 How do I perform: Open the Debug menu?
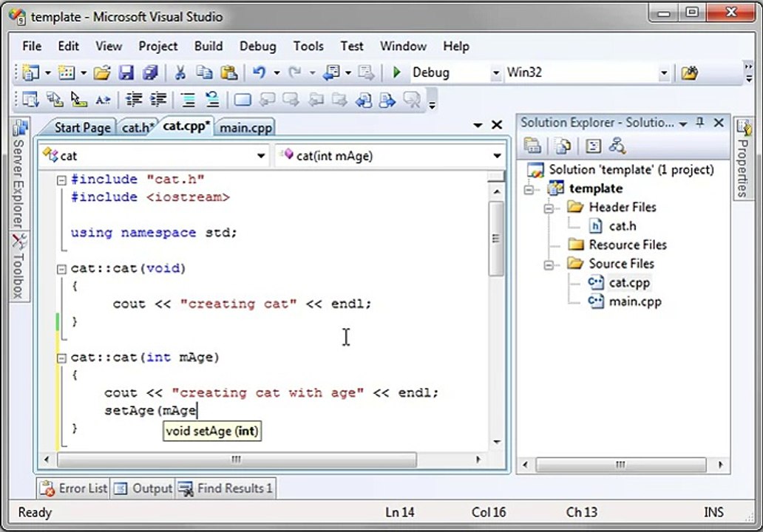258,47
